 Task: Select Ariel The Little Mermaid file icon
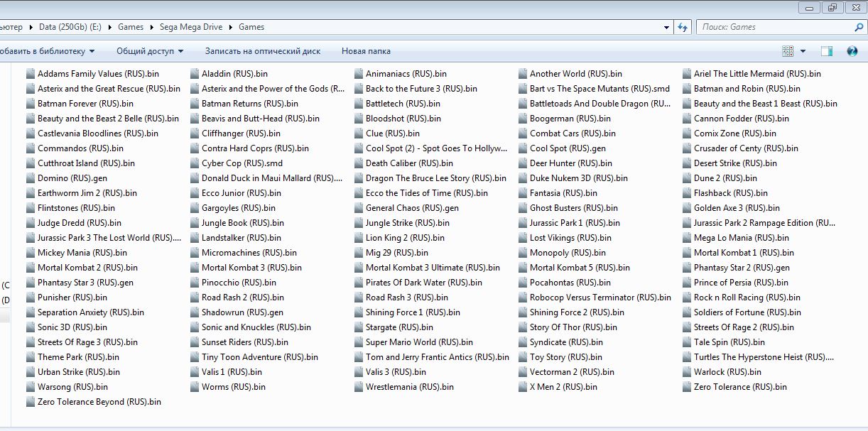[x=688, y=74]
